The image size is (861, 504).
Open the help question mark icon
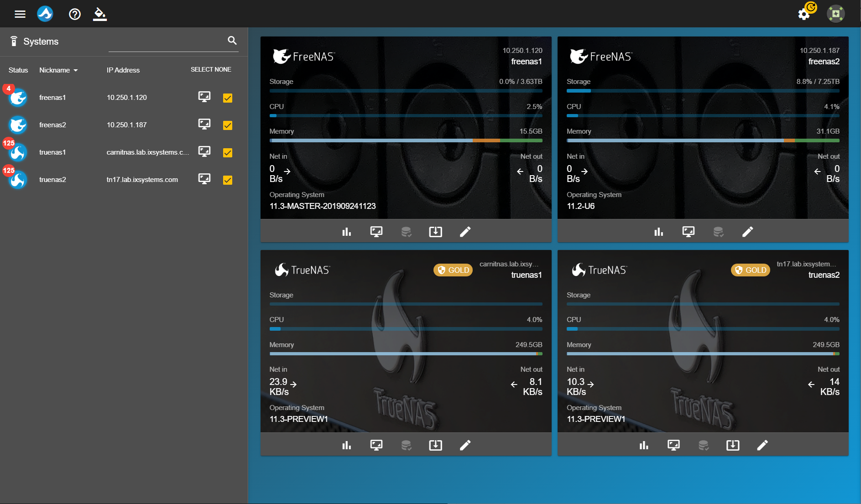(x=75, y=14)
